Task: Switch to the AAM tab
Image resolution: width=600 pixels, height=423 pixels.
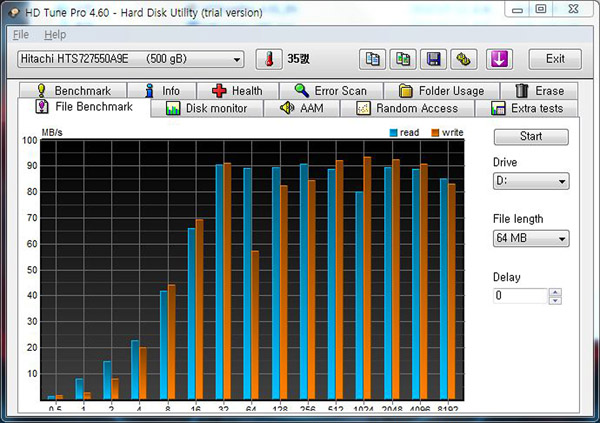Action: point(302,108)
